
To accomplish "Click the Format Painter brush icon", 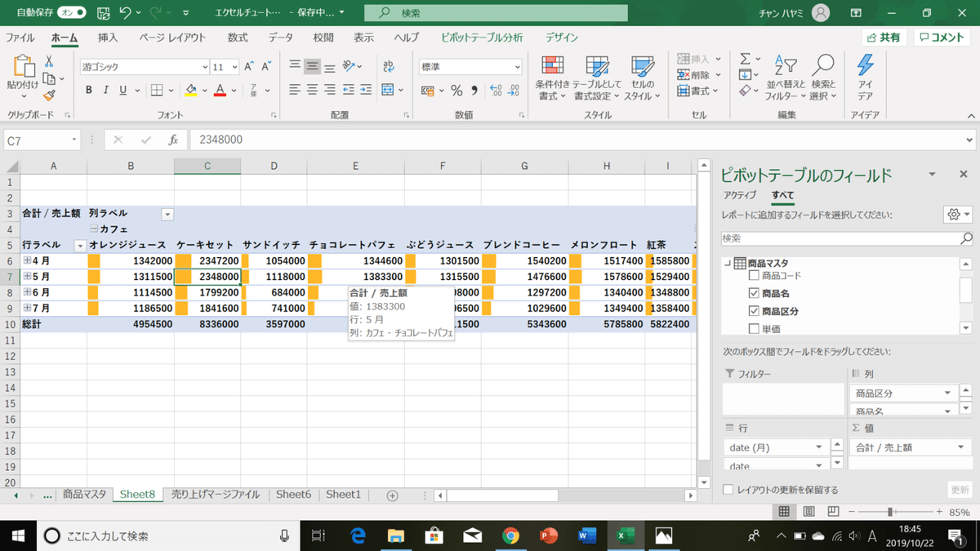I will [x=49, y=96].
